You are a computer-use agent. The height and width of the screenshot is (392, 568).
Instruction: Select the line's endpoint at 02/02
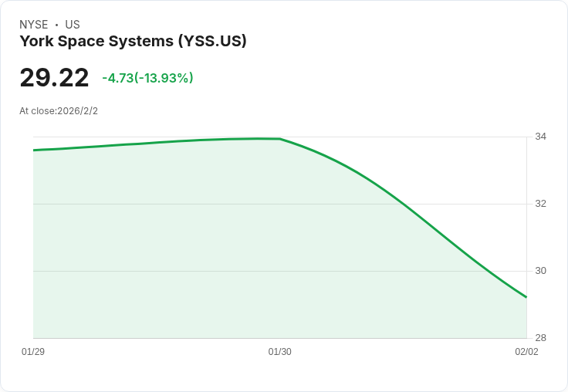point(526,297)
